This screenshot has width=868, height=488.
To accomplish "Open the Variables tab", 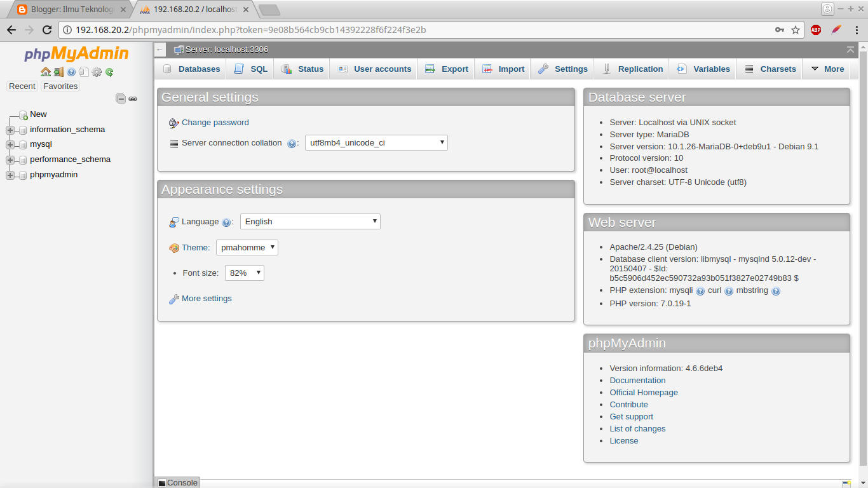I will pos(703,69).
